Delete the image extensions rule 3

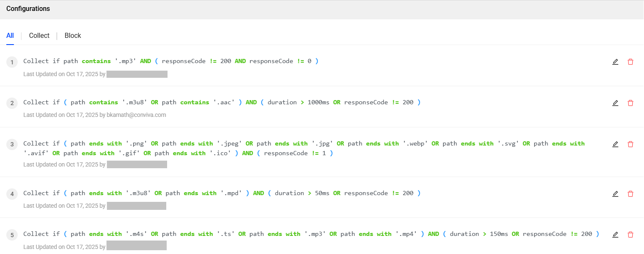[630, 144]
